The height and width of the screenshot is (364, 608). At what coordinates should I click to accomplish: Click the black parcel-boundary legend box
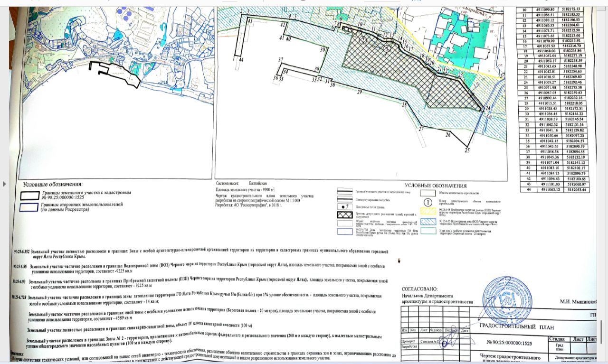point(29,195)
